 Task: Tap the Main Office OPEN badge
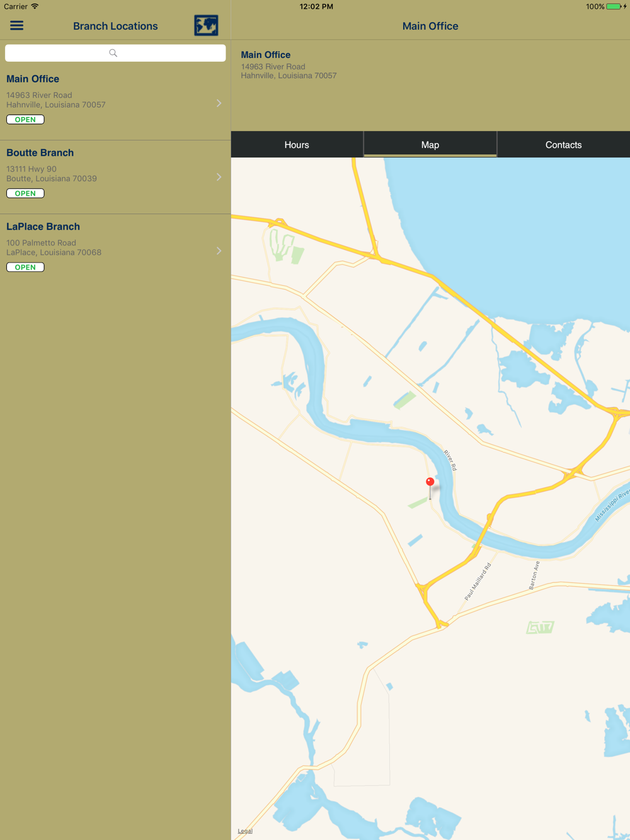(25, 120)
